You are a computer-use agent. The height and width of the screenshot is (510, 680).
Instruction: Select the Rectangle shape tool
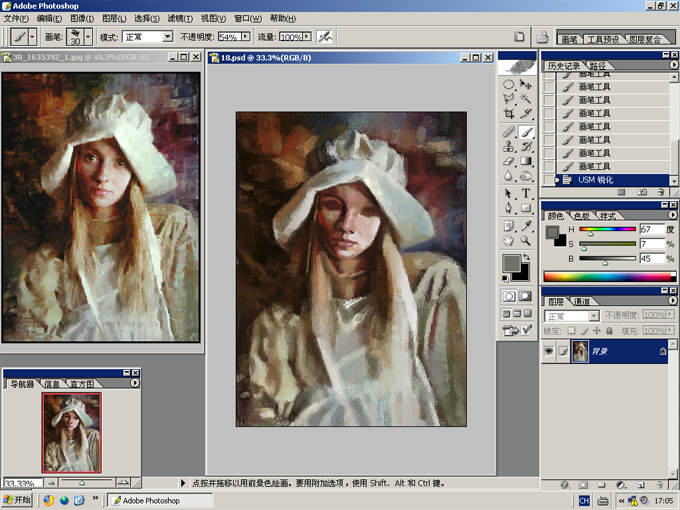[526, 208]
